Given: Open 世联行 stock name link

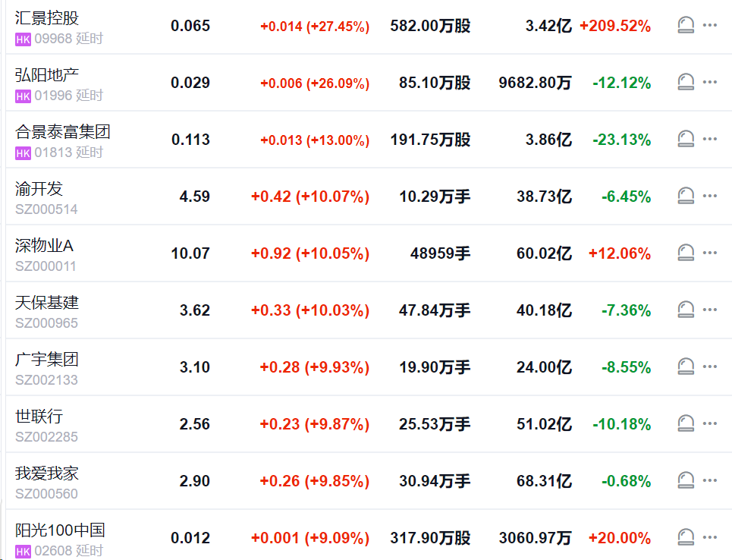Looking at the screenshot, I should [39, 416].
